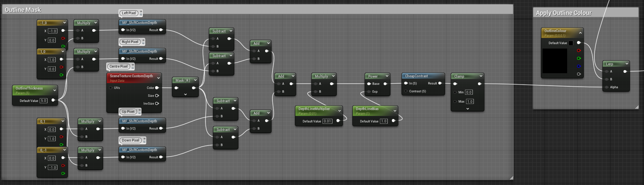The width and height of the screenshot is (644, 185).
Task: Expand the bottom arrow of Mask (R) node
Action: [185, 94]
